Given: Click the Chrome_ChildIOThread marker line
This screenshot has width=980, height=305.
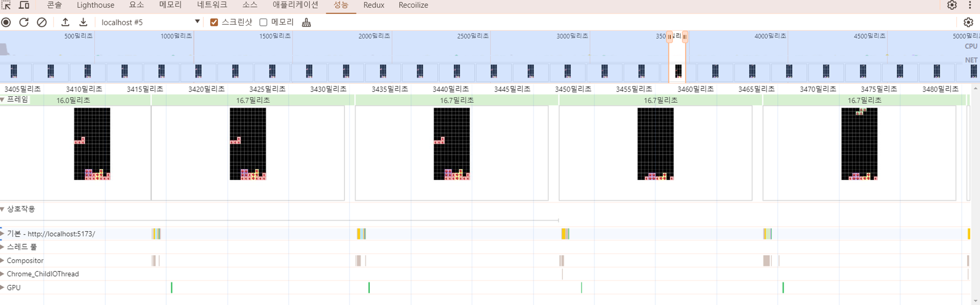Looking at the screenshot, I should [563, 274].
